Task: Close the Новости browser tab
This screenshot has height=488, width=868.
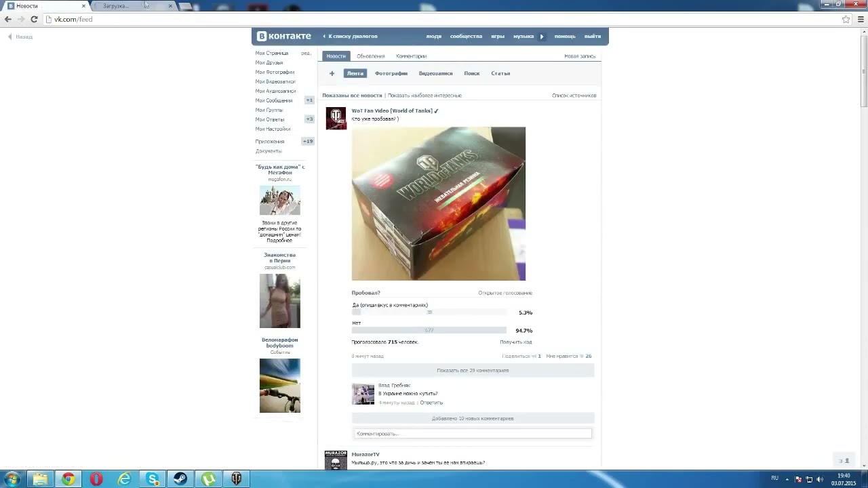Action: [x=83, y=6]
